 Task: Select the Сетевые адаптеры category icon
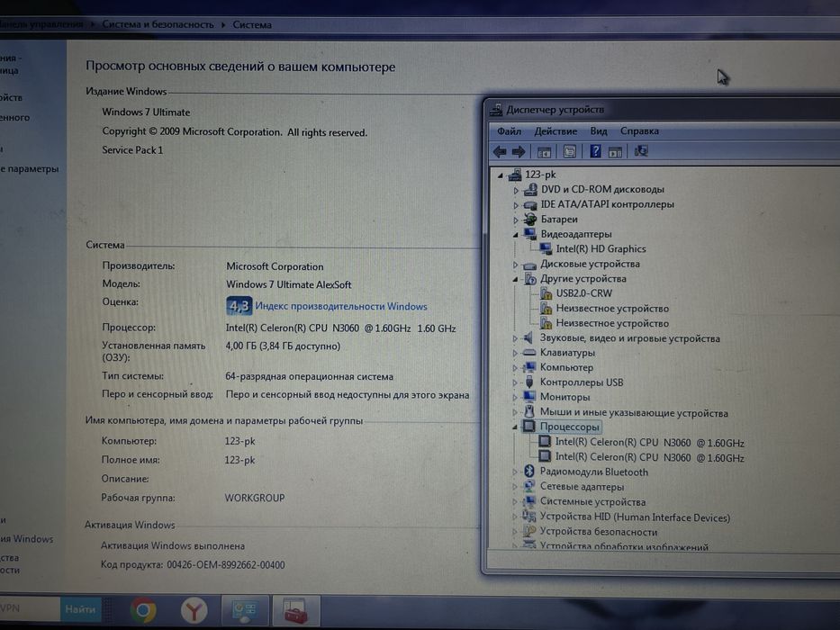pos(528,486)
